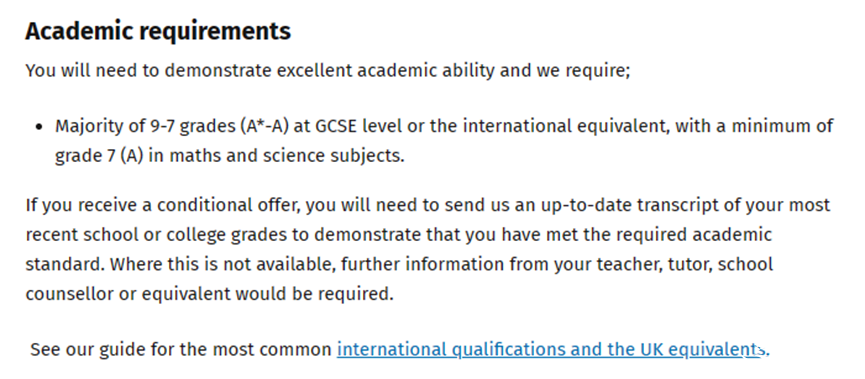Click the words 'international equivalent' in the bullet
This screenshot has height=379, width=865.
tap(564, 126)
